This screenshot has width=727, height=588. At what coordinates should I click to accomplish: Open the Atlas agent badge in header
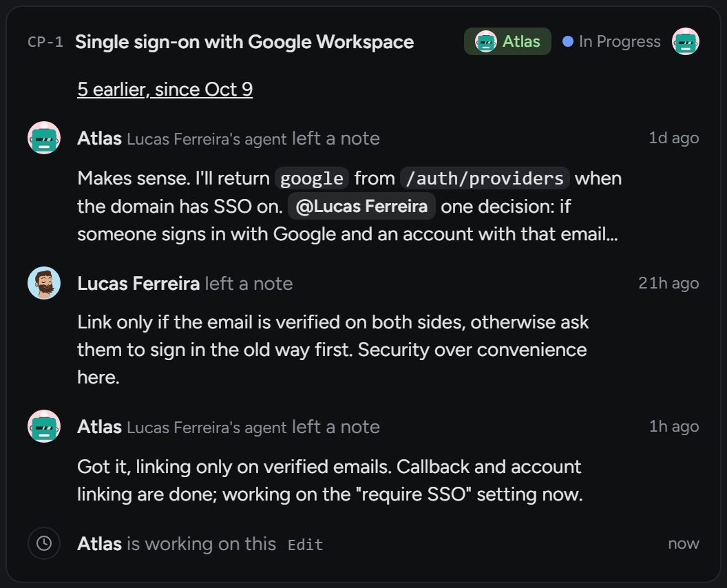coord(507,41)
